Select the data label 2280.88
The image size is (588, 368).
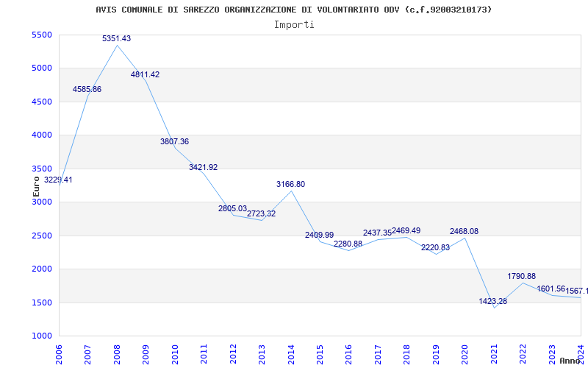pos(348,244)
